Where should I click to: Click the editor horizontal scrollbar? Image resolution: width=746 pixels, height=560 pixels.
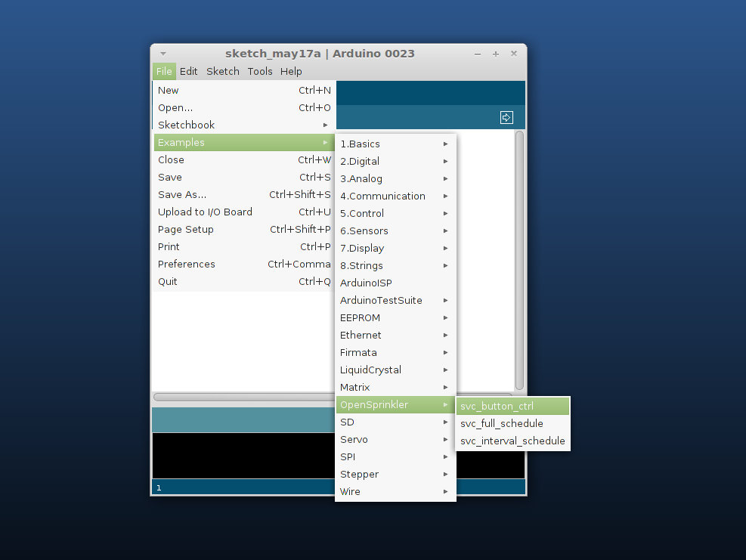(243, 397)
